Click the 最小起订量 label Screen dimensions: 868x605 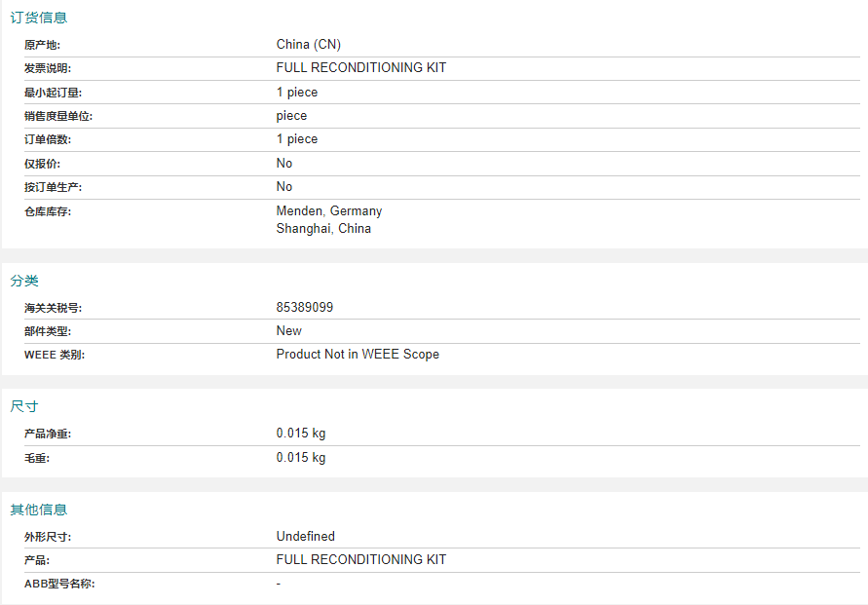(x=53, y=93)
